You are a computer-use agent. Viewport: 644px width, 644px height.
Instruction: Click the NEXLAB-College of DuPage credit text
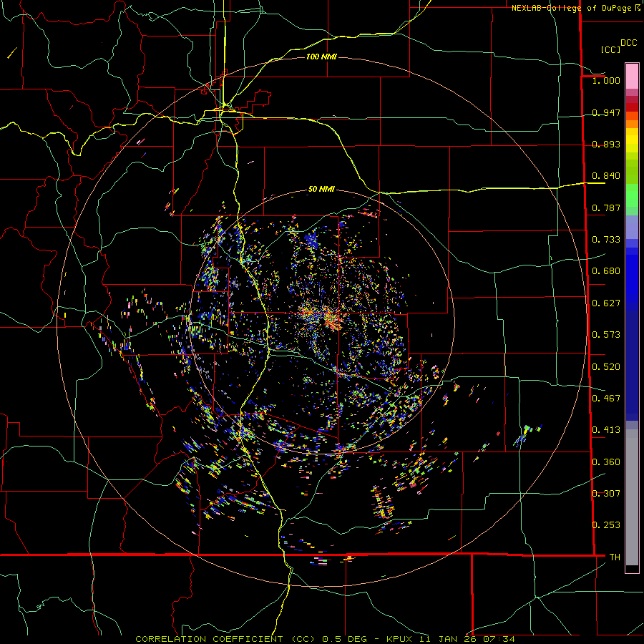point(571,8)
